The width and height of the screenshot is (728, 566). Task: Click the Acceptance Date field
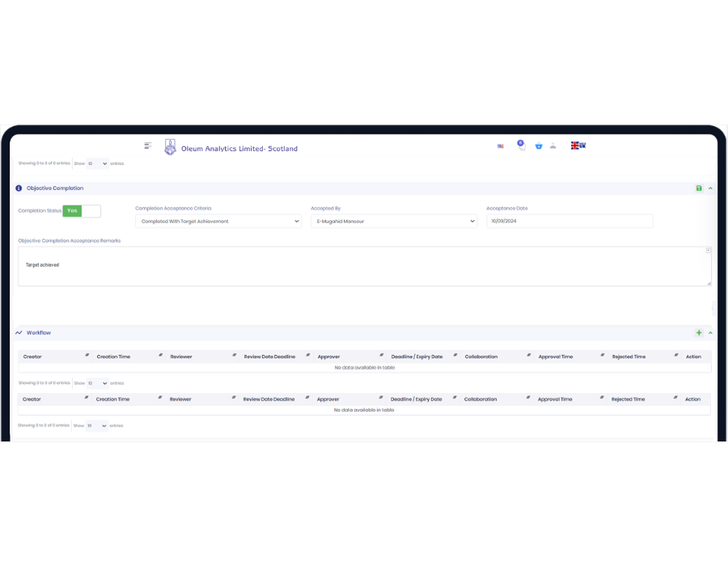[x=569, y=222]
